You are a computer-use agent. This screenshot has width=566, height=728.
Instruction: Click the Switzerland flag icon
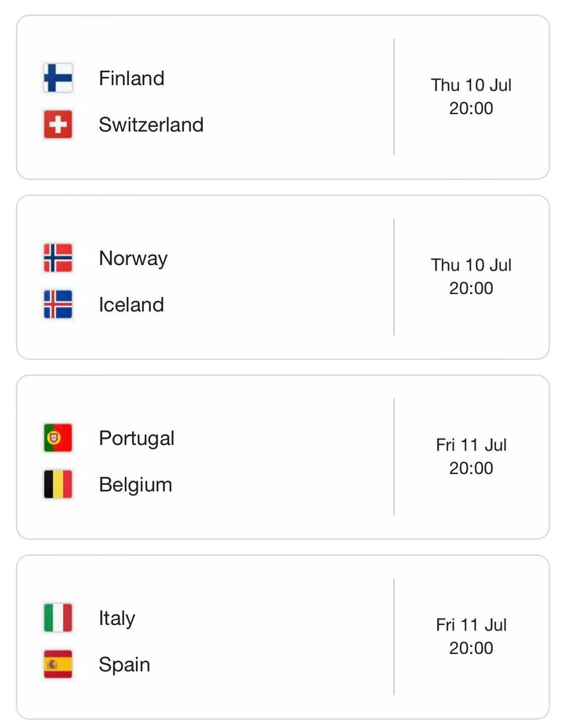58,124
